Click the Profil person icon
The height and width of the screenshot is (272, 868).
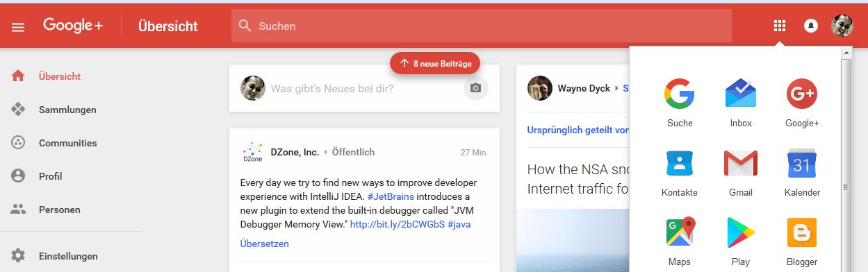(x=18, y=176)
